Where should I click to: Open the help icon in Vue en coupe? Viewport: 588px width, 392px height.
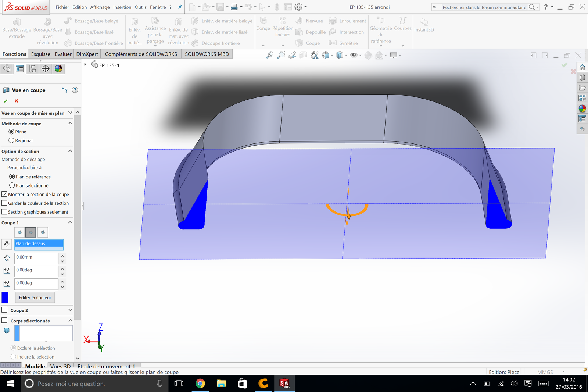(x=75, y=90)
